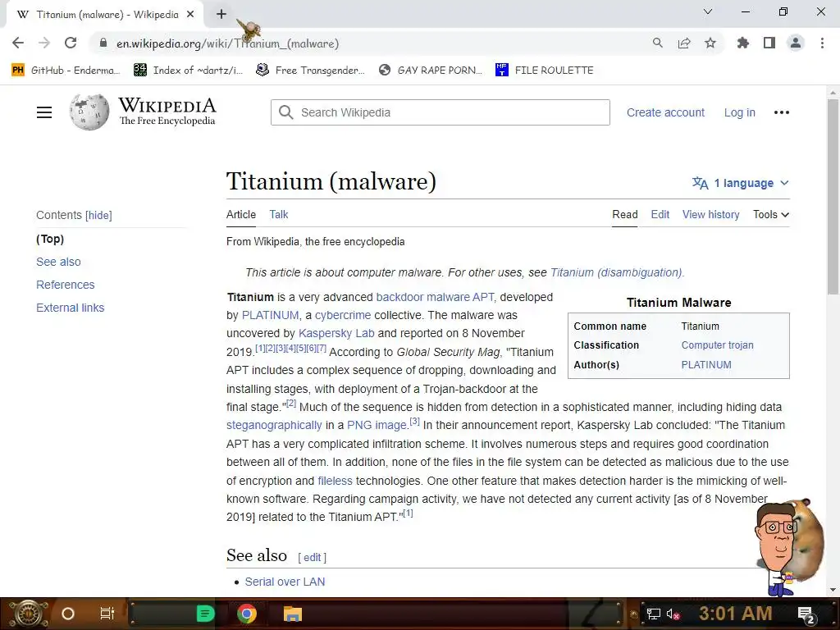840x630 pixels.
Task: Open File Explorer from the taskbar
Action: pyautogui.click(x=293, y=614)
